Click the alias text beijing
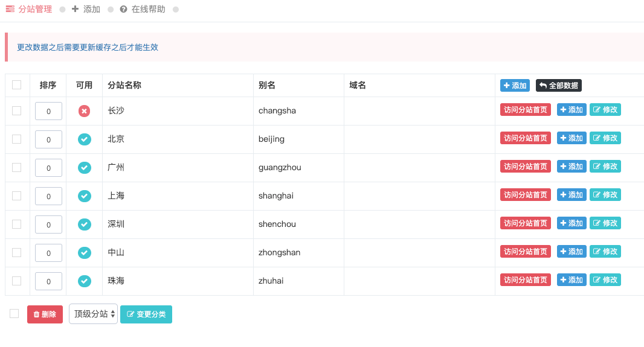Image resolution: width=644 pixels, height=347 pixels. click(x=271, y=139)
